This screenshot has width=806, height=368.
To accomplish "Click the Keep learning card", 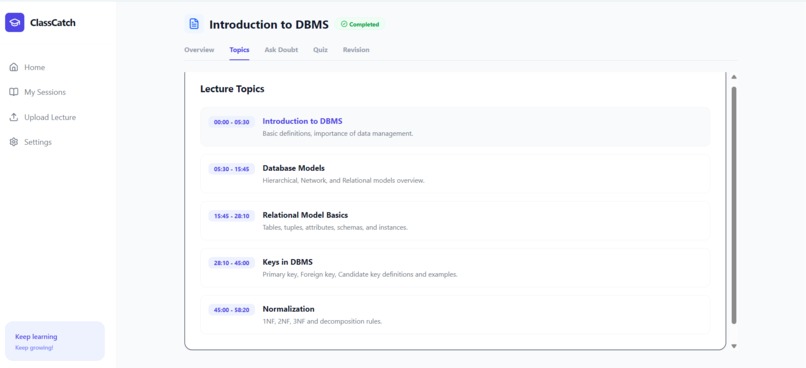I will pyautogui.click(x=55, y=341).
